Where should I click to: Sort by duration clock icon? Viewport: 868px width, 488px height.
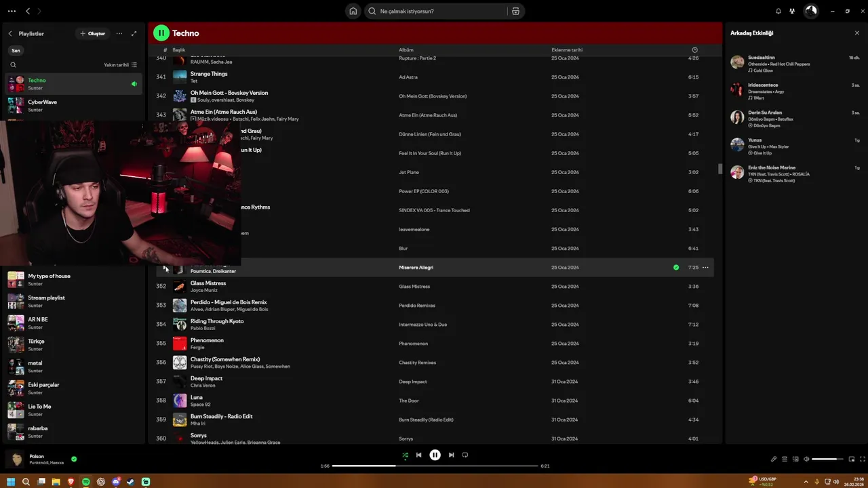[x=694, y=50]
